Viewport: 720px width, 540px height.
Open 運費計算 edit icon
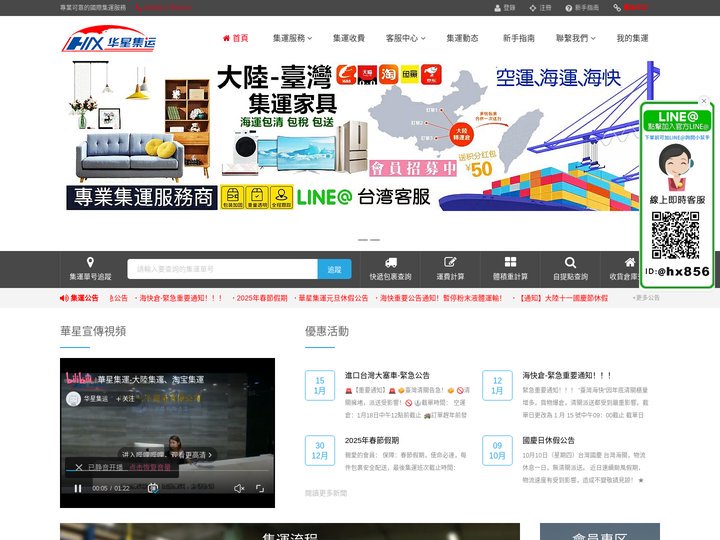pos(450,262)
